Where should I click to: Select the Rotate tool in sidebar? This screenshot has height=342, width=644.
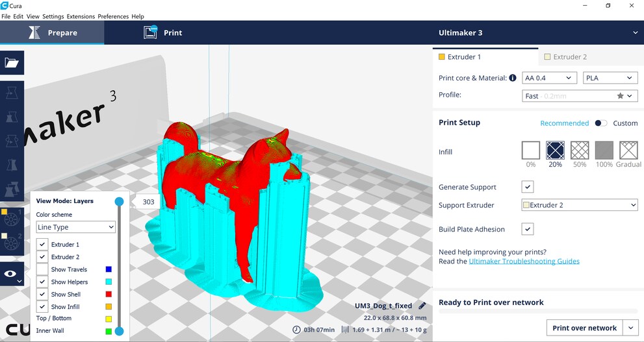point(12,141)
